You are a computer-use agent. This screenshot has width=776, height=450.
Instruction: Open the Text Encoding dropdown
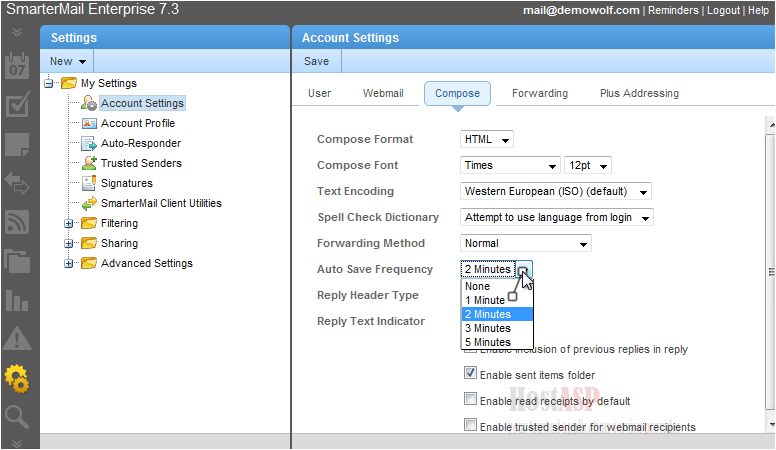click(555, 191)
